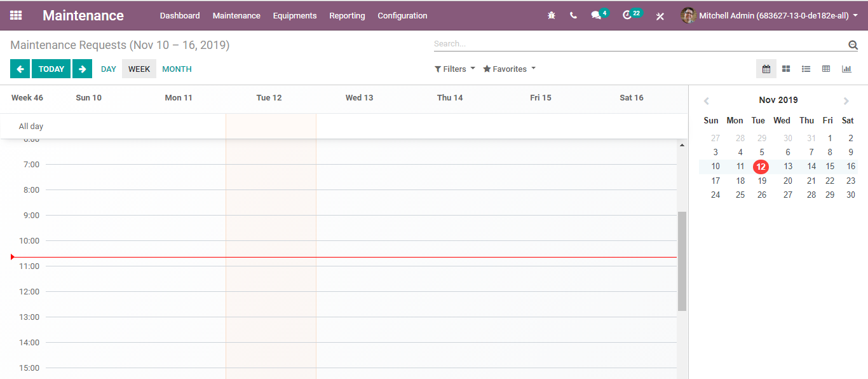The width and height of the screenshot is (868, 379).
Task: Jump to today with TODAY button
Action: [51, 69]
